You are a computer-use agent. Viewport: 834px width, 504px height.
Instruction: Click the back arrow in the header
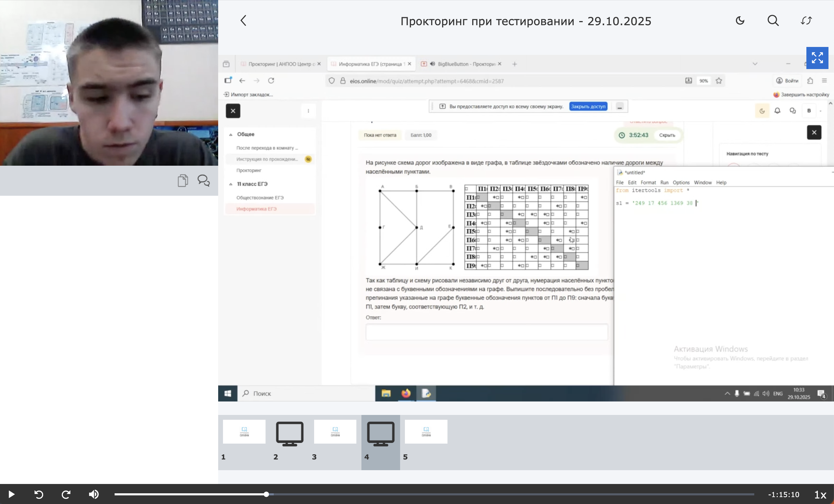point(243,21)
